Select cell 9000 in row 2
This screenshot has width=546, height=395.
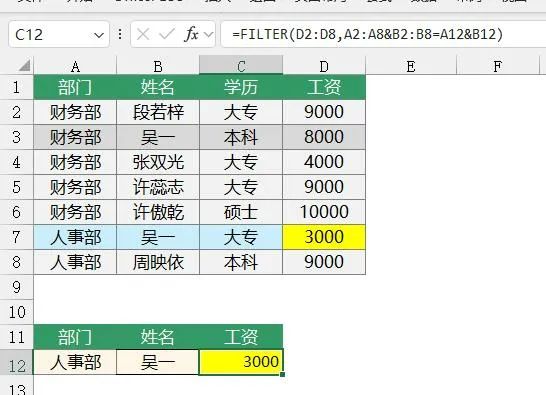pos(324,112)
